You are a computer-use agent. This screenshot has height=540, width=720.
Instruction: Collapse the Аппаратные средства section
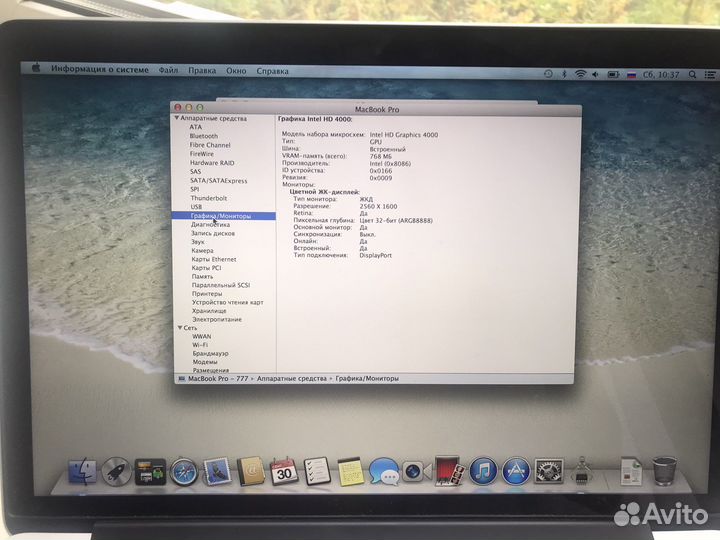176,118
